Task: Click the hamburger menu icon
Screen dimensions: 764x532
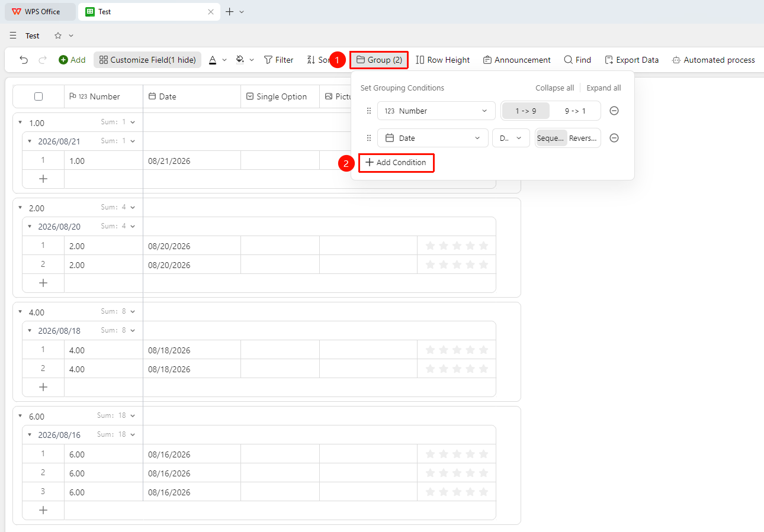Action: point(13,36)
